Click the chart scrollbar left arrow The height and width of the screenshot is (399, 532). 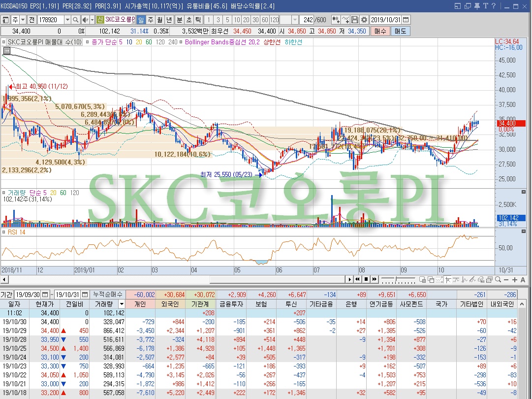coord(4,279)
